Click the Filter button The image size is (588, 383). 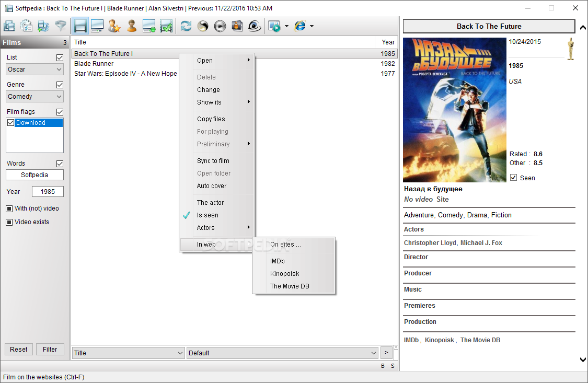coord(50,349)
